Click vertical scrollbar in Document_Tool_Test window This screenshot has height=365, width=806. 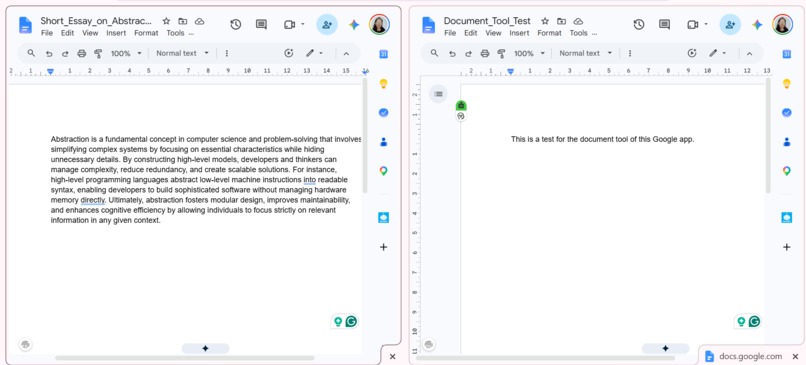pyautogui.click(x=768, y=136)
